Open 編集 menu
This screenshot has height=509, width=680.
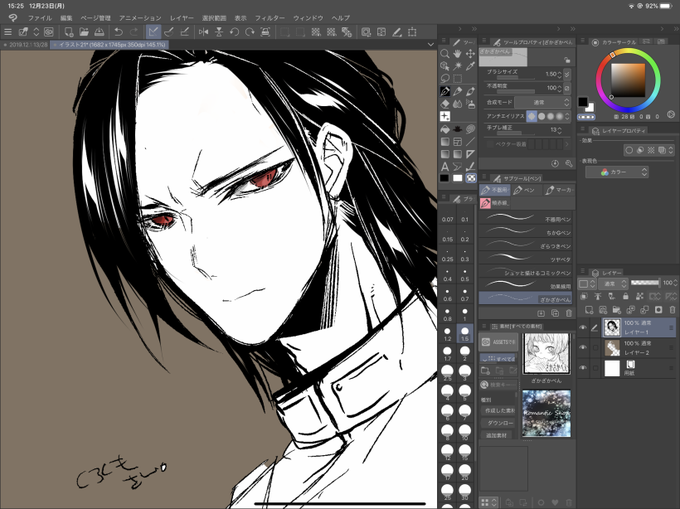66,18
